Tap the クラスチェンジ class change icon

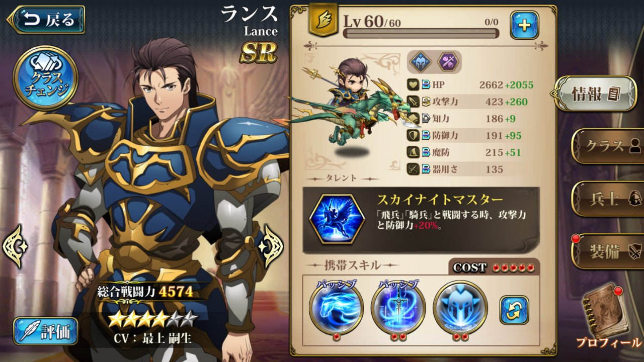[x=45, y=78]
